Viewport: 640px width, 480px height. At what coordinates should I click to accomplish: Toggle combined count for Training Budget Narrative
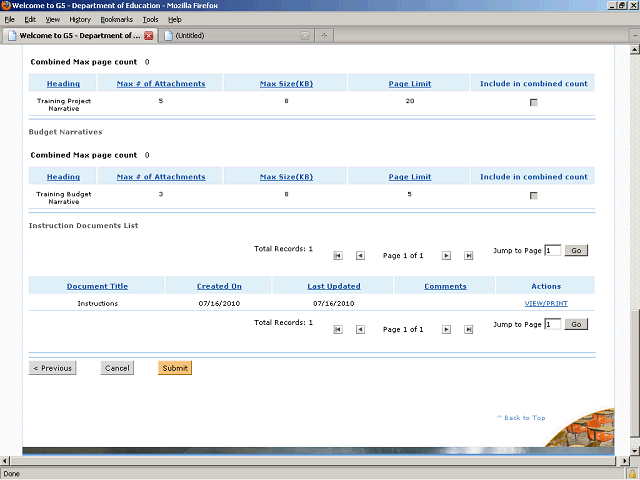(x=533, y=196)
